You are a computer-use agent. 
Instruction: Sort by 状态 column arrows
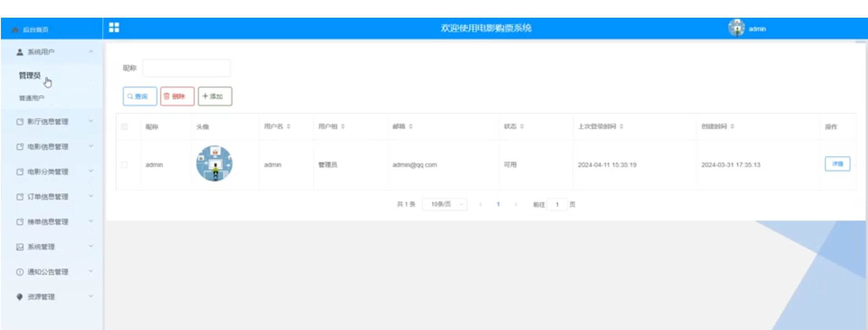tap(522, 126)
